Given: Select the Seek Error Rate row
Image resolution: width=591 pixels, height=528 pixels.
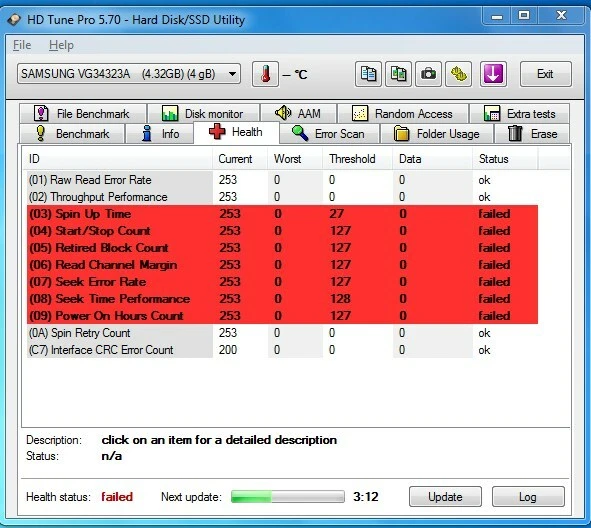Looking at the screenshot, I should click(282, 282).
